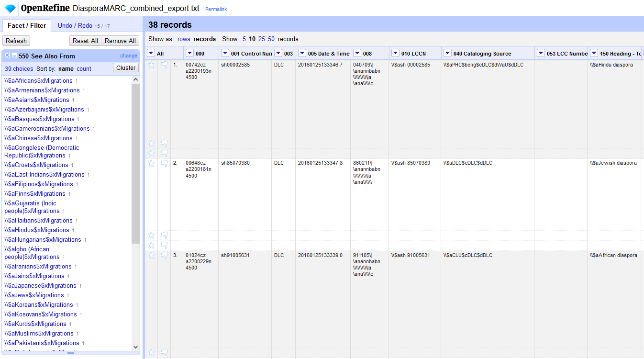Image resolution: width=644 pixels, height=359 pixels.
Task: Show 50 records per page
Action: [271, 39]
